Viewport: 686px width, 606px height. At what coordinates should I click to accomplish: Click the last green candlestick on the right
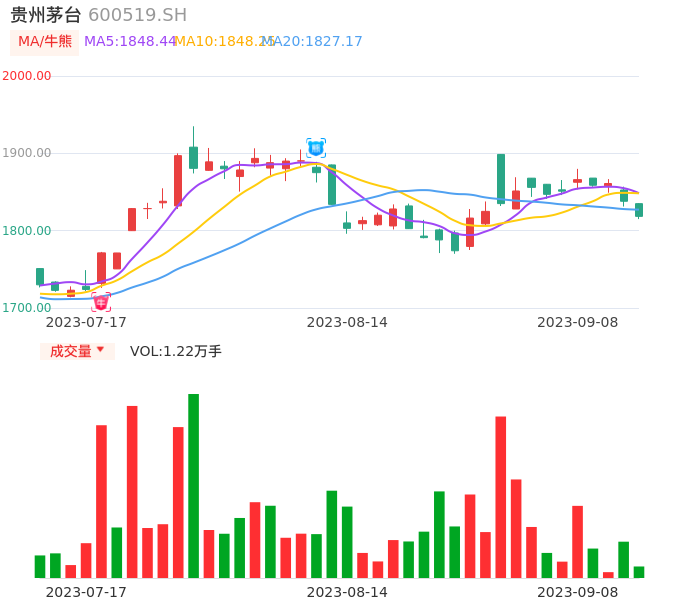click(639, 210)
